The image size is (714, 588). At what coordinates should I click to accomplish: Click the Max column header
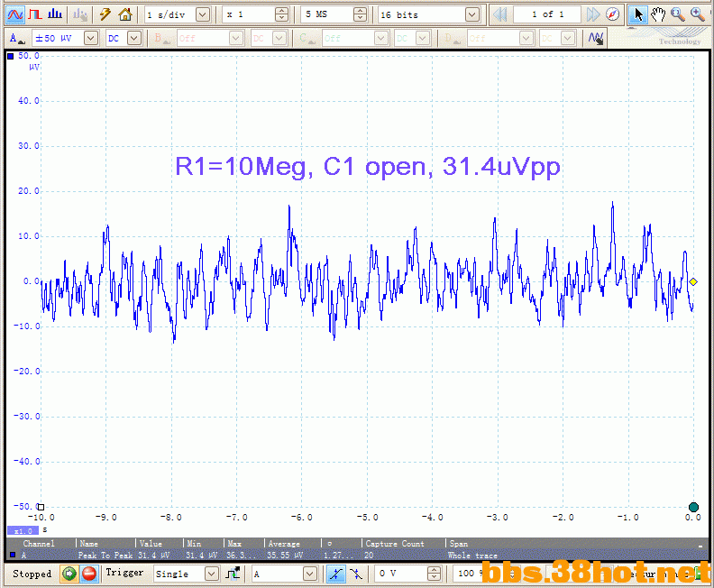click(235, 544)
